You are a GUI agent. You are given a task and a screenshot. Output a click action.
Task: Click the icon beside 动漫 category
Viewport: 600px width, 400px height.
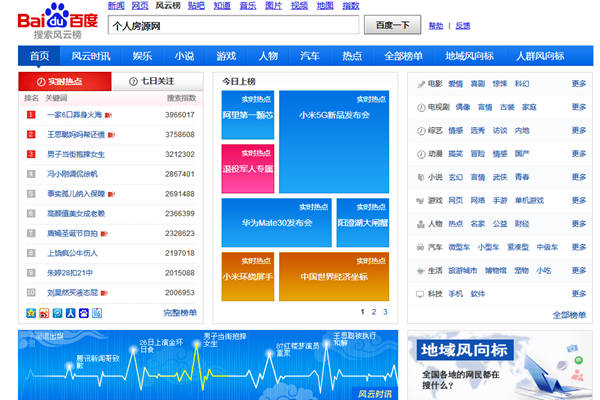tap(421, 154)
